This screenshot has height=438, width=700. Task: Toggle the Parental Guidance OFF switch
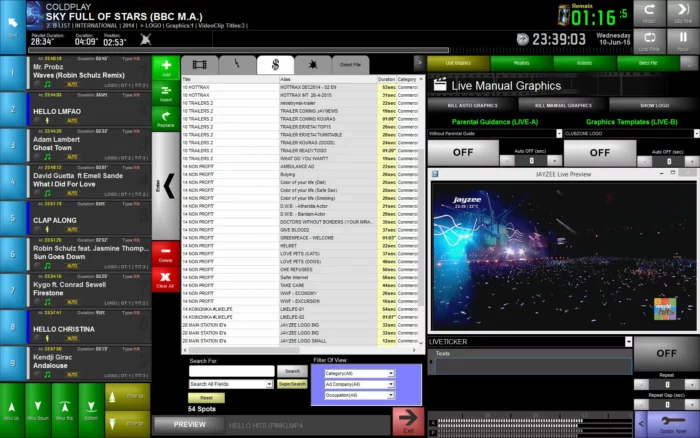click(463, 152)
